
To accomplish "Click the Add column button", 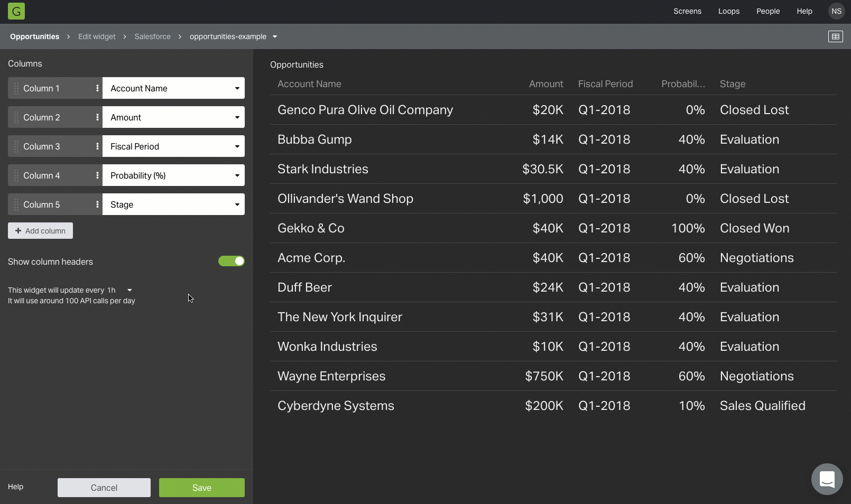I will [x=40, y=231].
